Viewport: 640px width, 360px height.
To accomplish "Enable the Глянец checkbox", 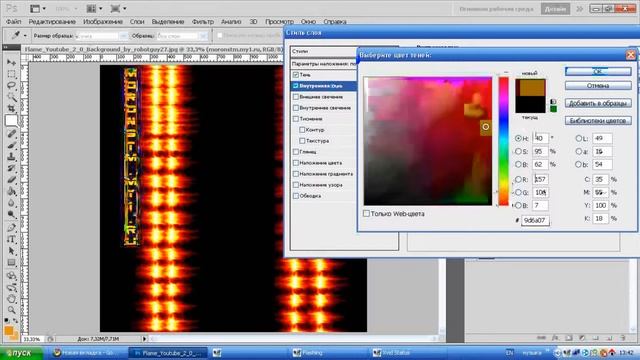I will (x=296, y=152).
